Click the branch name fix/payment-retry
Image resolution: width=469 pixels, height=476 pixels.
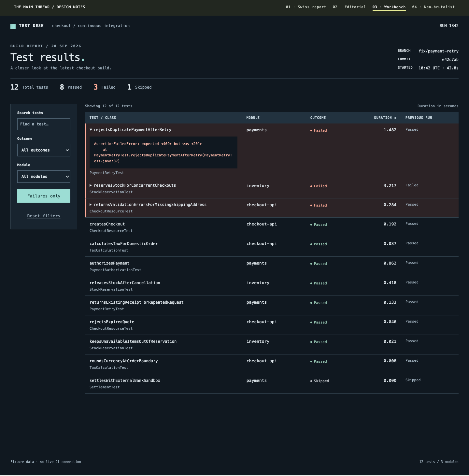tap(438, 51)
